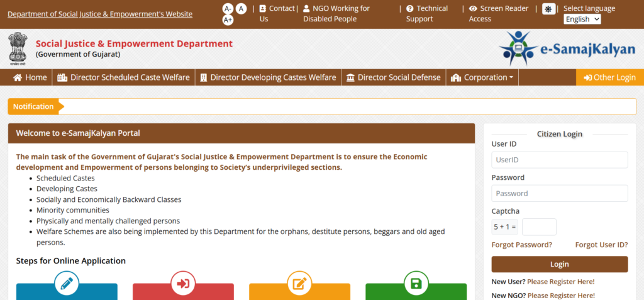Click the NGO person icon
The height and width of the screenshot is (300, 644).
306,9
